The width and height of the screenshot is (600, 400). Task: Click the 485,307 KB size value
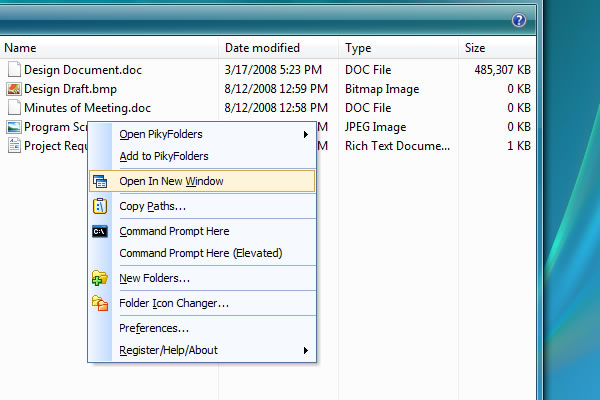[x=502, y=70]
